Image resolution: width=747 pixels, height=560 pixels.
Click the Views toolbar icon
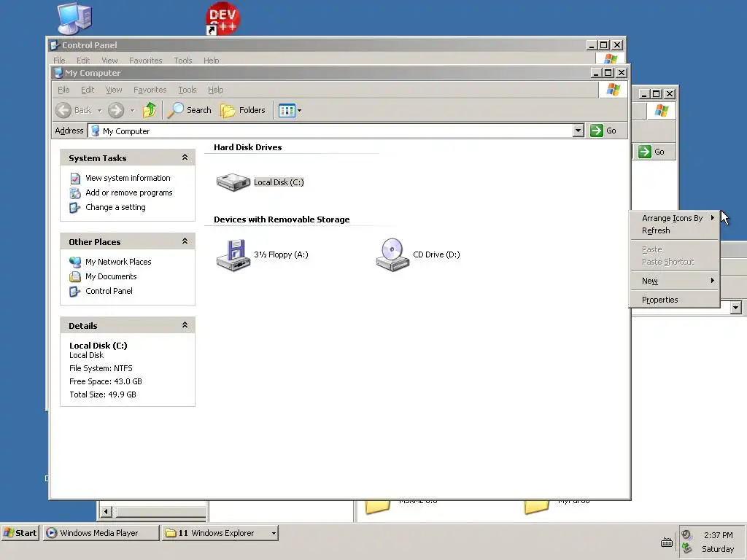(x=287, y=111)
